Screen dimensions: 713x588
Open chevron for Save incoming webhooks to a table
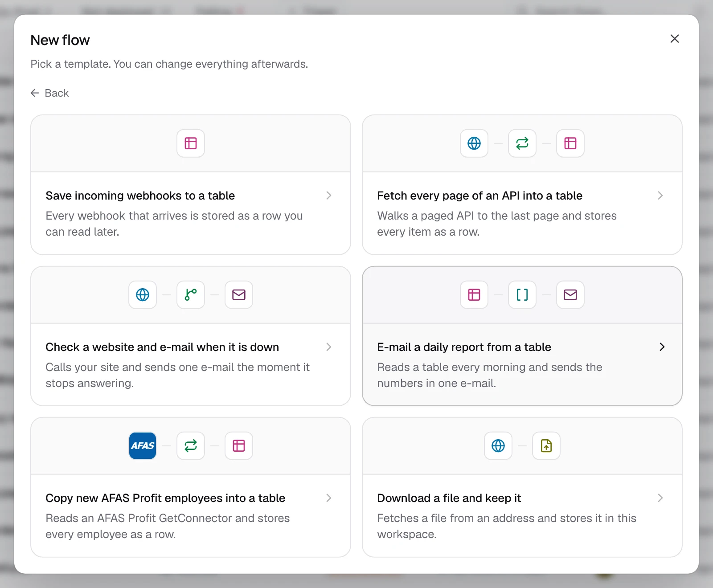click(329, 196)
